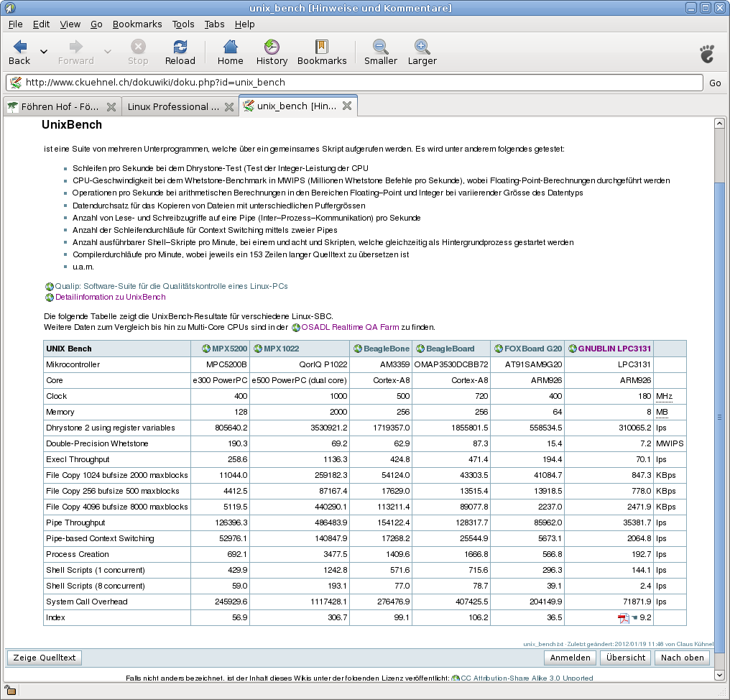
Task: Open the History toolbar button
Action: coord(272,52)
